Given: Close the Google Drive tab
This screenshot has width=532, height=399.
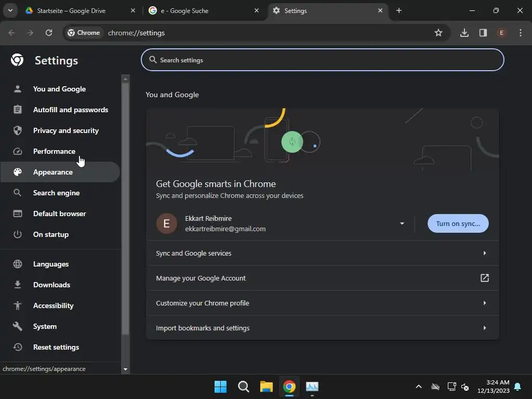Looking at the screenshot, I should coord(133,10).
